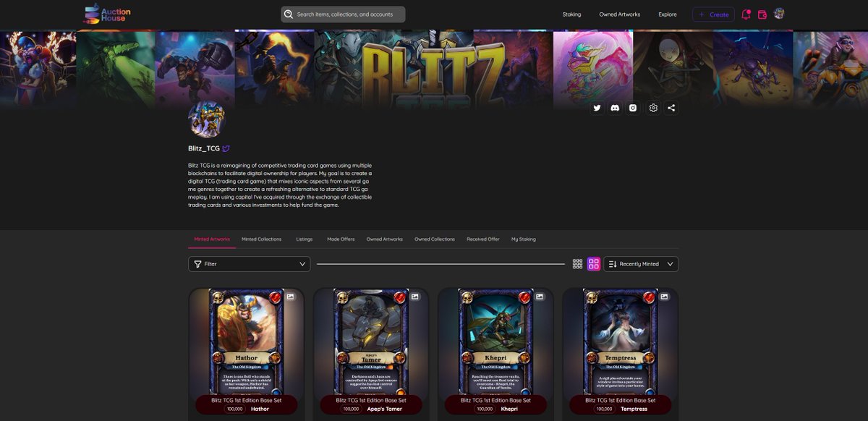
Task: Click the image type icon on Hathor card
Action: point(291,297)
